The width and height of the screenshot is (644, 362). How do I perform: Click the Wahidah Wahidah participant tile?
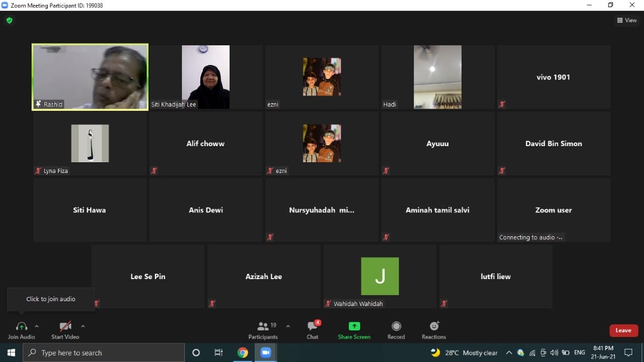pyautogui.click(x=380, y=276)
